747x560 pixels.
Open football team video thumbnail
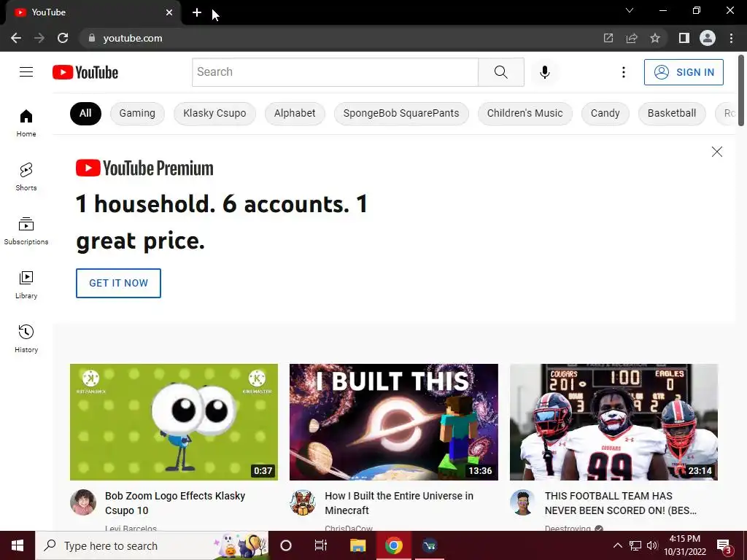pos(614,422)
